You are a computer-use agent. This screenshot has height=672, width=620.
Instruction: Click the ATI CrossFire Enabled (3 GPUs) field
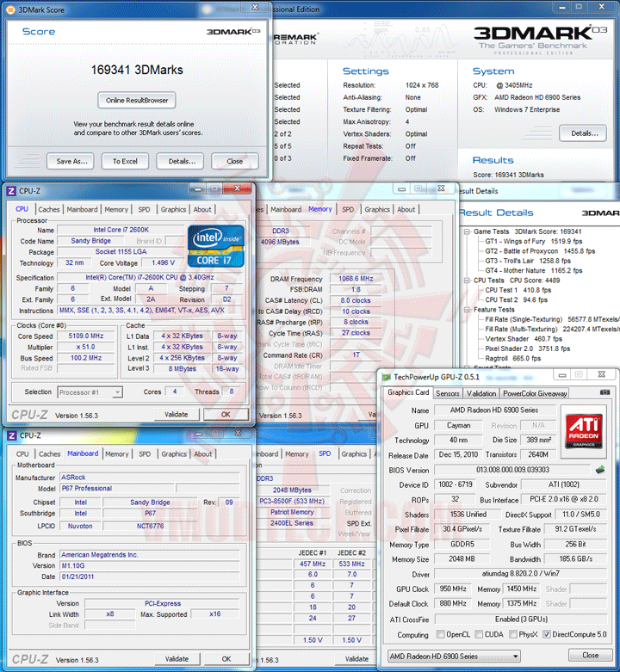pyautogui.click(x=521, y=620)
